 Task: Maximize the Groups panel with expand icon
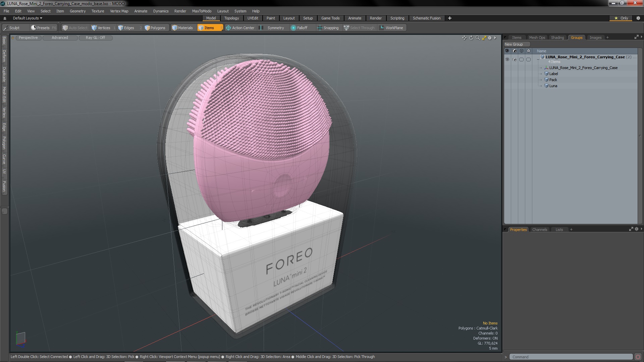(x=636, y=37)
